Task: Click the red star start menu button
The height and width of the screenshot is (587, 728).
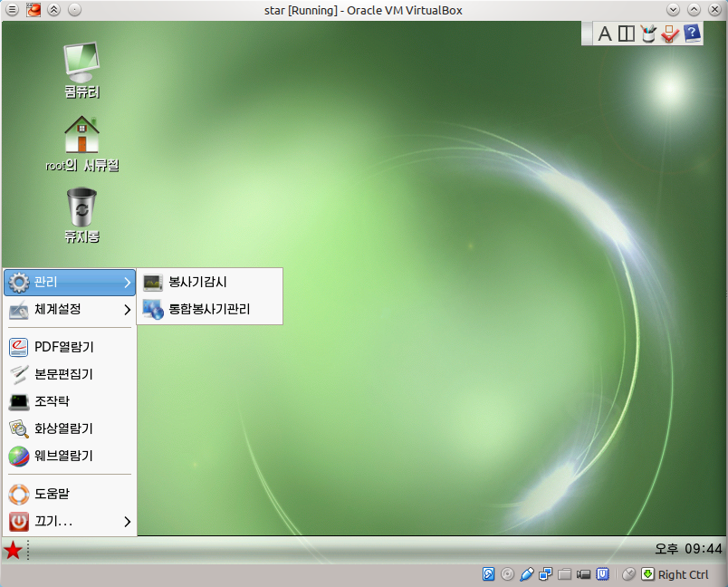Action: [x=13, y=551]
